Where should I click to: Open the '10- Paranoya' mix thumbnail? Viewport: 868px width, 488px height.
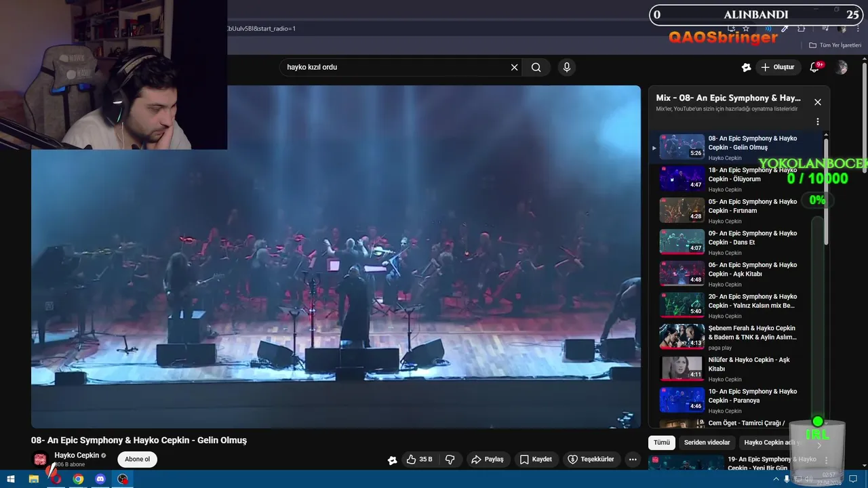[x=682, y=399]
